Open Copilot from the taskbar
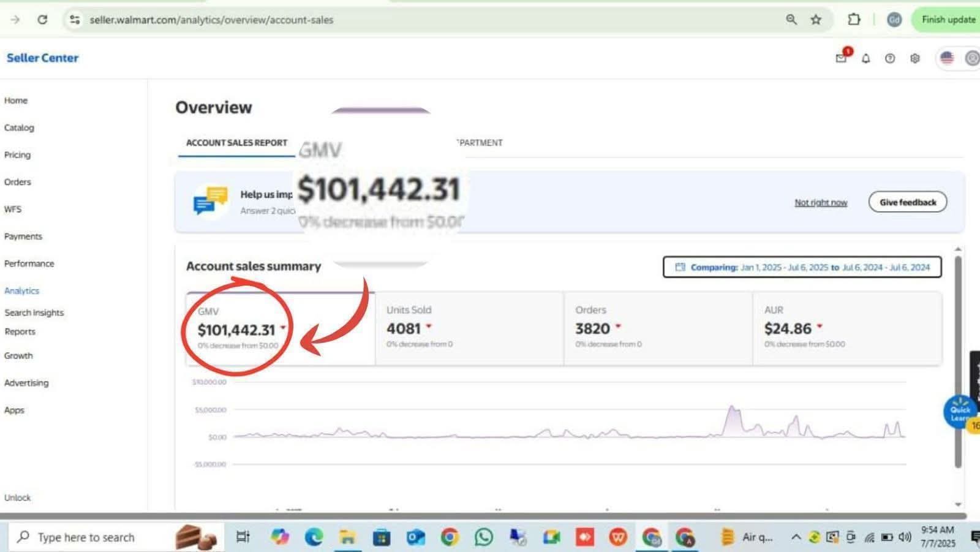 [x=280, y=537]
